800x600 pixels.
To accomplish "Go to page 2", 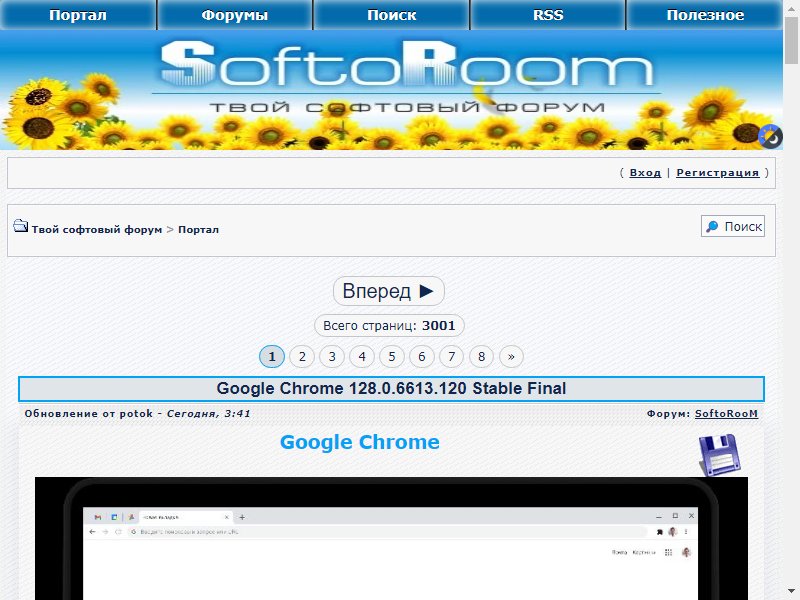I will point(302,357).
